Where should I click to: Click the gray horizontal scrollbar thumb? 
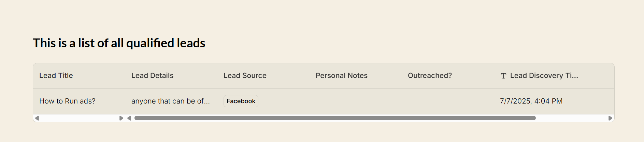point(335,118)
